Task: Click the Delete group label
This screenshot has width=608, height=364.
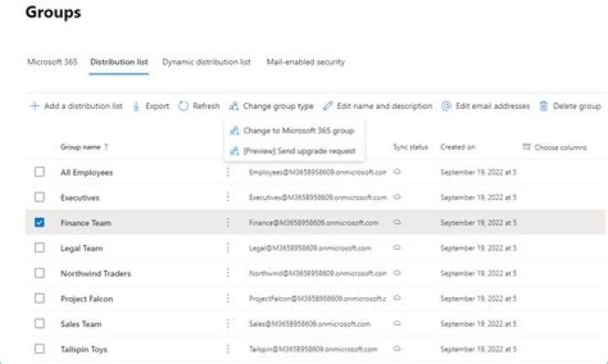Action: click(x=577, y=106)
